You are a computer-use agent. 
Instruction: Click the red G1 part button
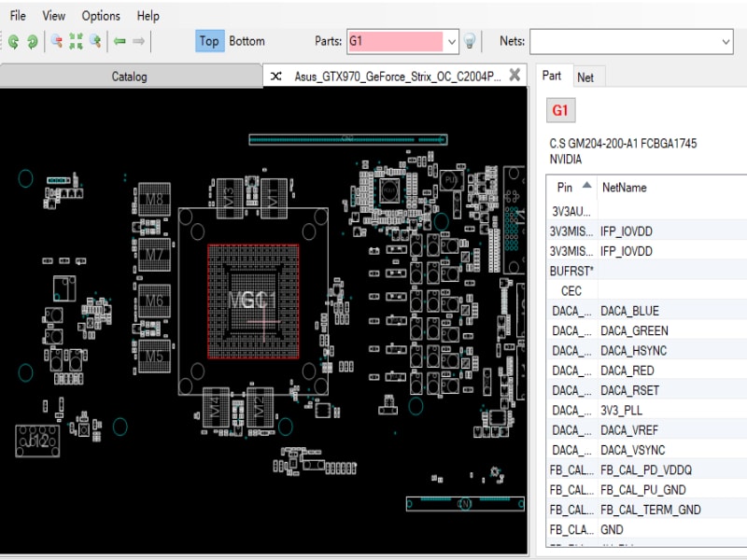click(x=561, y=110)
